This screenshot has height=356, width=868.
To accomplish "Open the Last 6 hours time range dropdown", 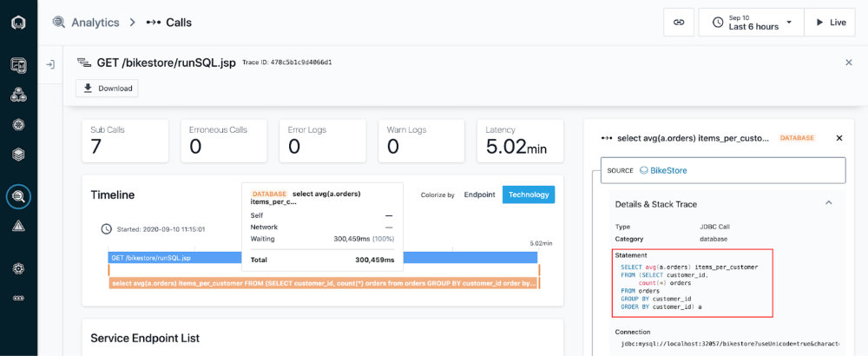I will [751, 23].
